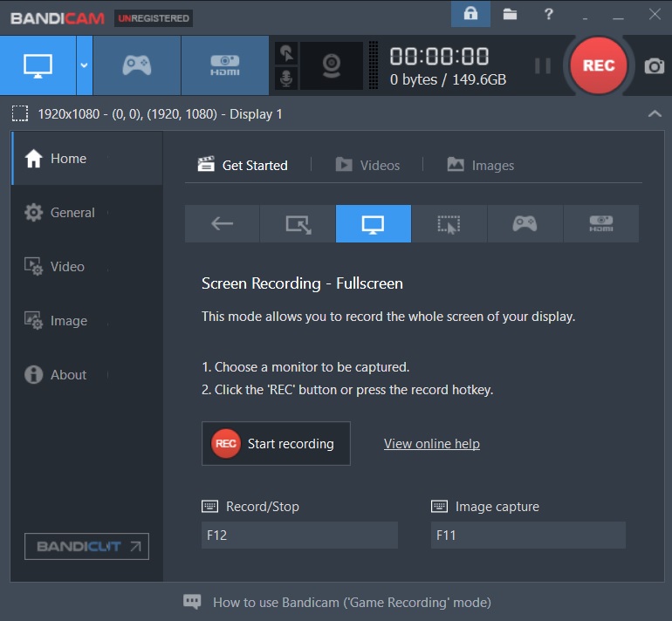The height and width of the screenshot is (621, 672).
Task: Open screen recording mode dropdown arrow
Action: [x=85, y=65]
